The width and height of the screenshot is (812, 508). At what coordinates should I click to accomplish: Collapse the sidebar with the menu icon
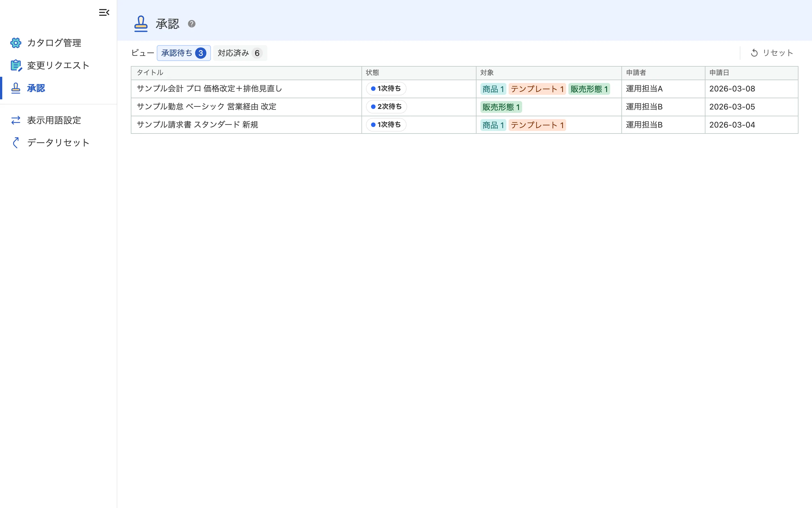[x=104, y=12]
